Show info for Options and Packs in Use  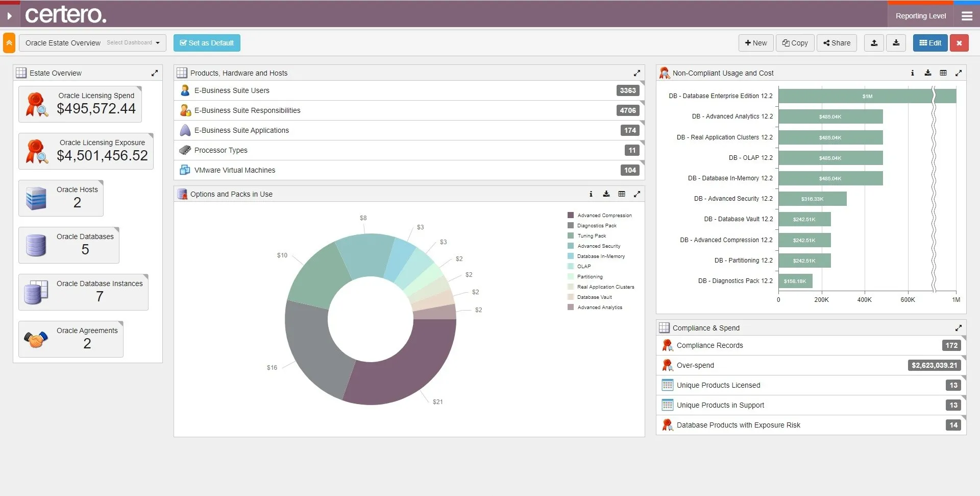click(x=591, y=194)
